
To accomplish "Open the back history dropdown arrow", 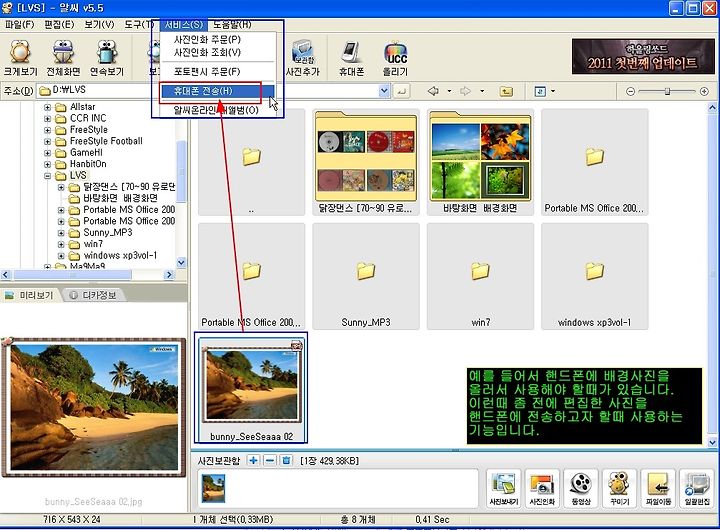I will tap(449, 91).
